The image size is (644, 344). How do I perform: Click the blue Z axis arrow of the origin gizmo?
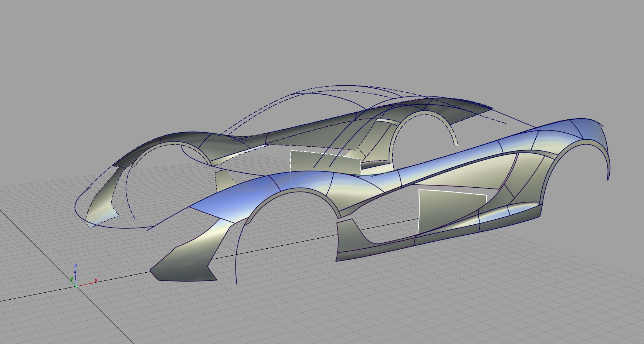pyautogui.click(x=75, y=272)
